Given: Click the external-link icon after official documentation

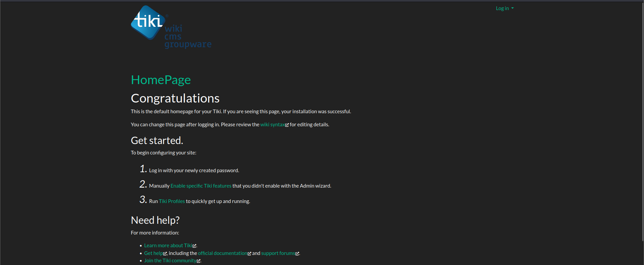Looking at the screenshot, I should [249, 254].
